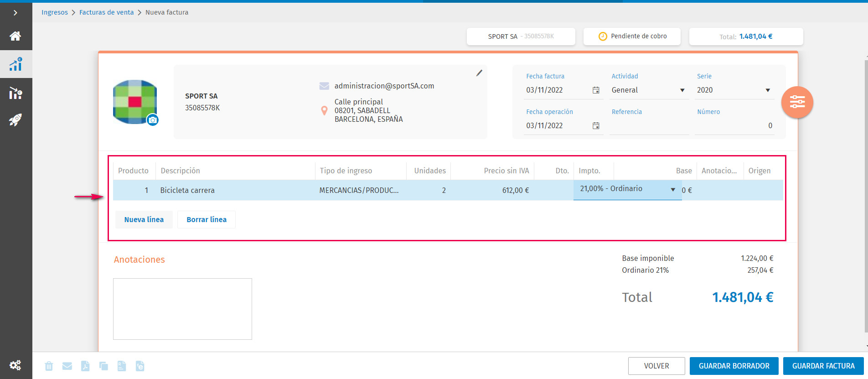Click the Nueva línea button
This screenshot has width=868, height=379.
pyautogui.click(x=144, y=219)
